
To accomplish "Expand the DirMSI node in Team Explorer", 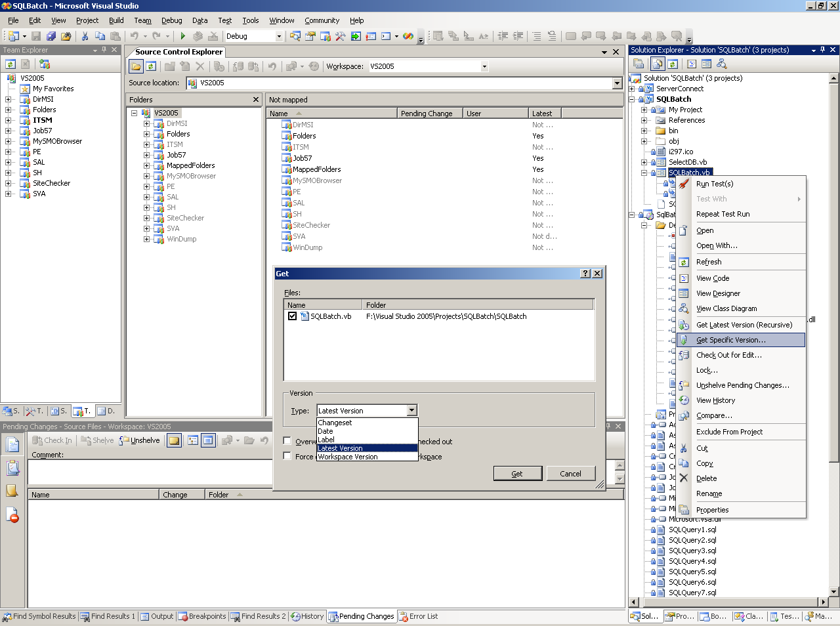I will tap(9, 99).
